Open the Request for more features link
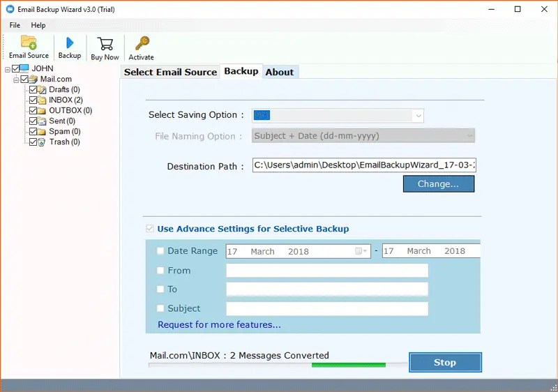The image size is (558, 392). point(219,324)
